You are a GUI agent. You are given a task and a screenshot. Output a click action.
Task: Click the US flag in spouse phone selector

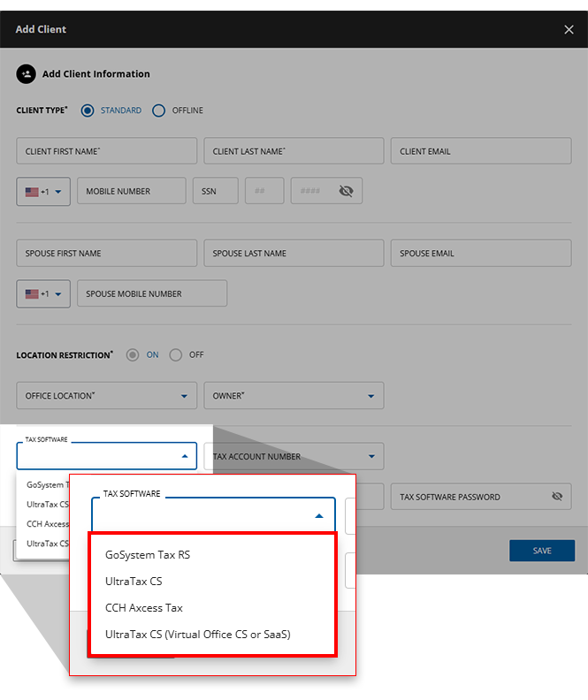pos(32,294)
